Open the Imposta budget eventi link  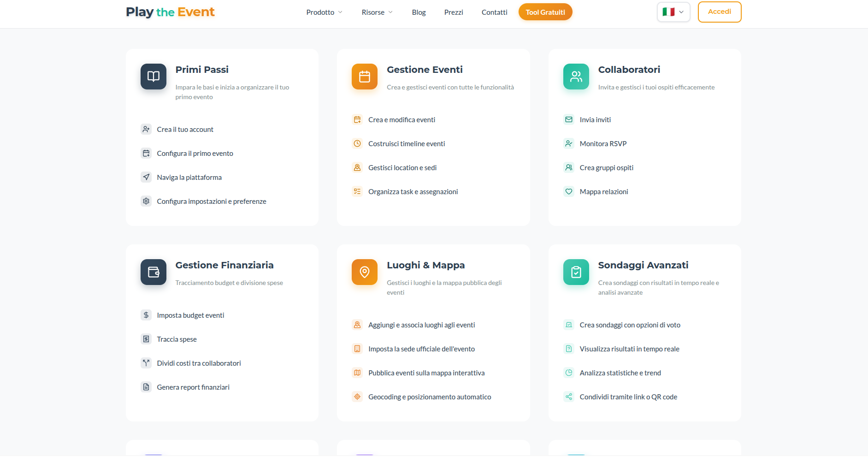coord(190,315)
